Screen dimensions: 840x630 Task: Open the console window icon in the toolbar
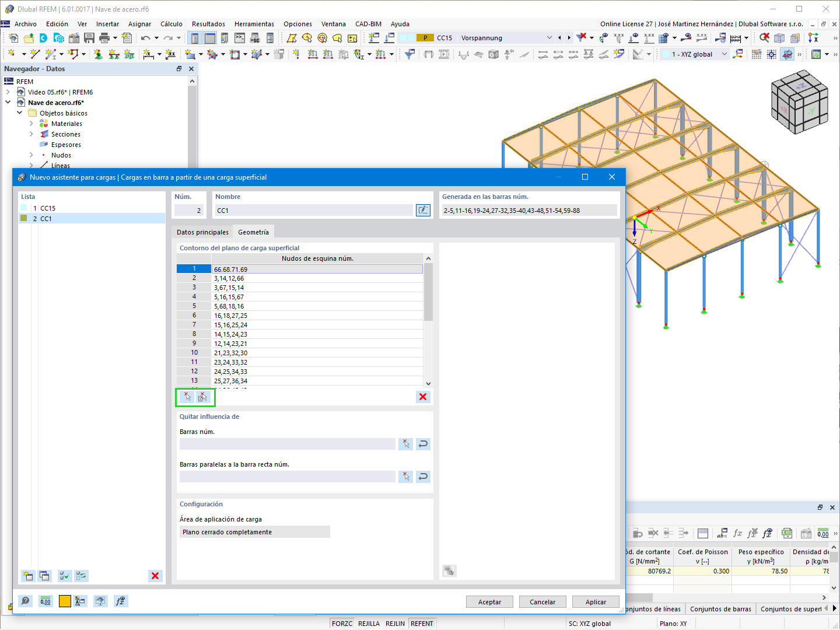[240, 38]
